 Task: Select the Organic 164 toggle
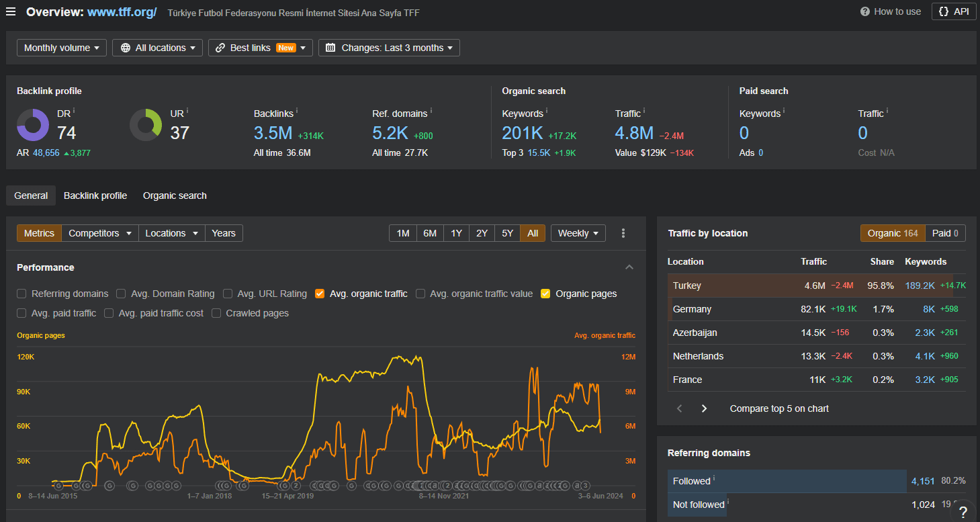point(893,233)
